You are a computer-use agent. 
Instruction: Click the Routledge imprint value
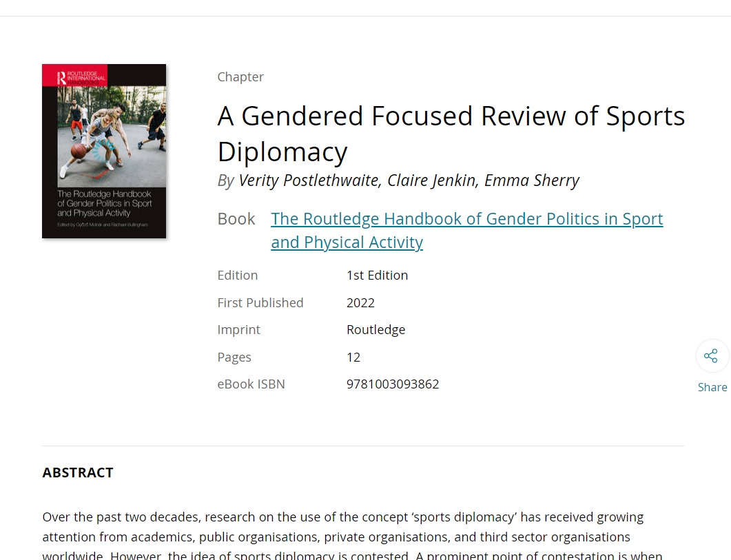[375, 330]
